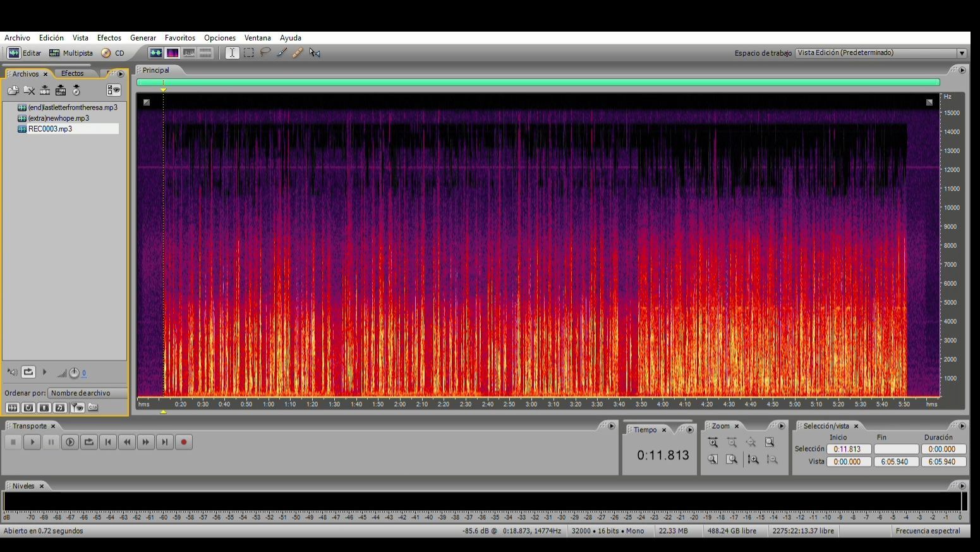This screenshot has width=980, height=552.
Task: Start recording with the red Record button
Action: click(184, 443)
